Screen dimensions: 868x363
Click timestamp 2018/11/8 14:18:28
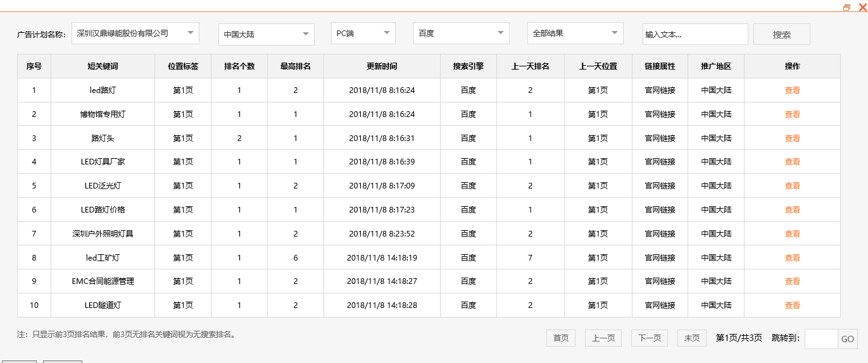(382, 305)
